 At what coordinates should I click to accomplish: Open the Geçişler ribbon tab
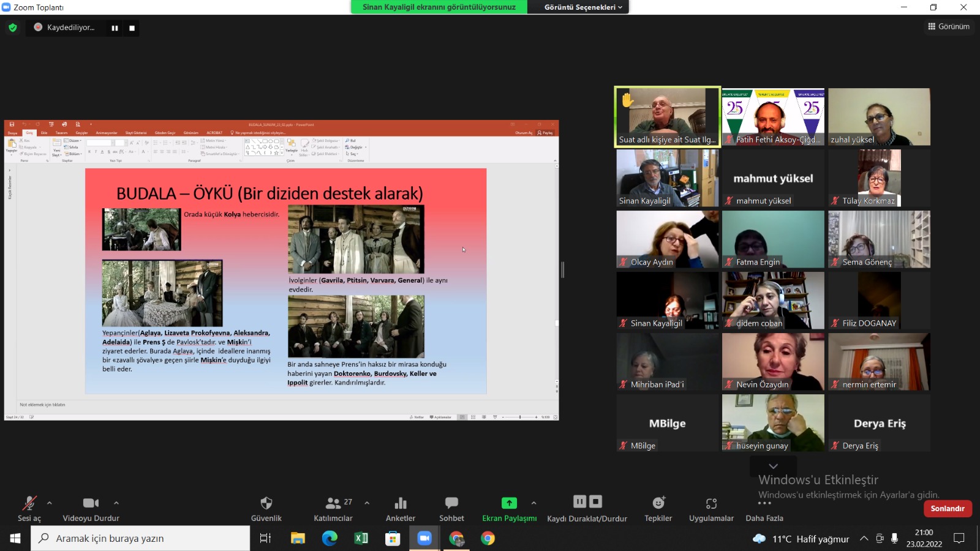(x=81, y=133)
